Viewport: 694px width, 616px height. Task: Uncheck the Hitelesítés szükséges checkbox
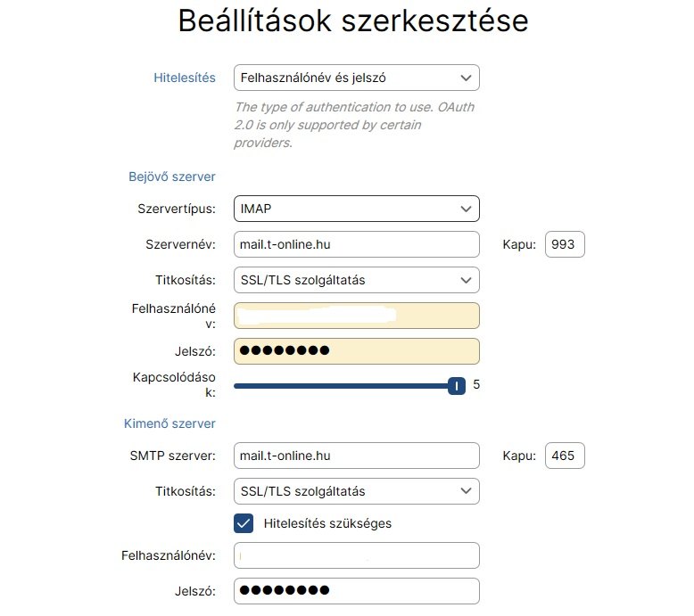[244, 523]
